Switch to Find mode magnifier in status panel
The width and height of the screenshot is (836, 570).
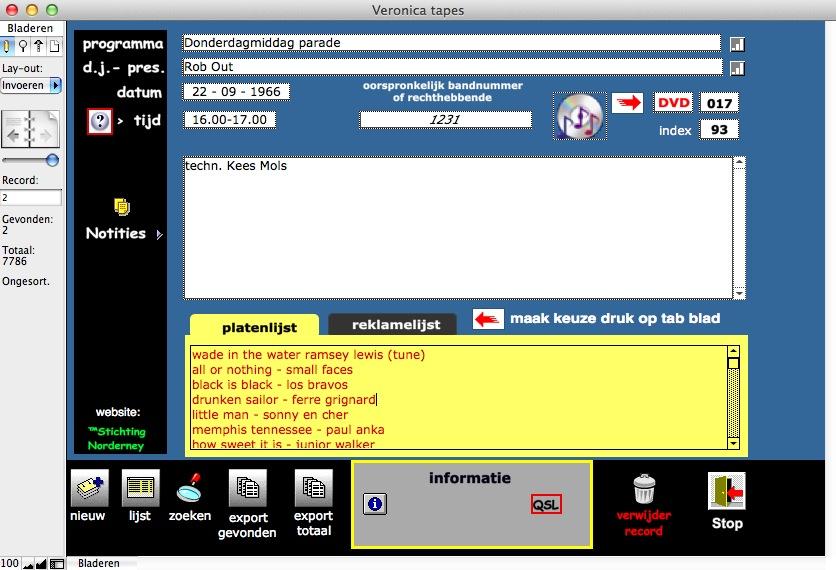coord(23,46)
